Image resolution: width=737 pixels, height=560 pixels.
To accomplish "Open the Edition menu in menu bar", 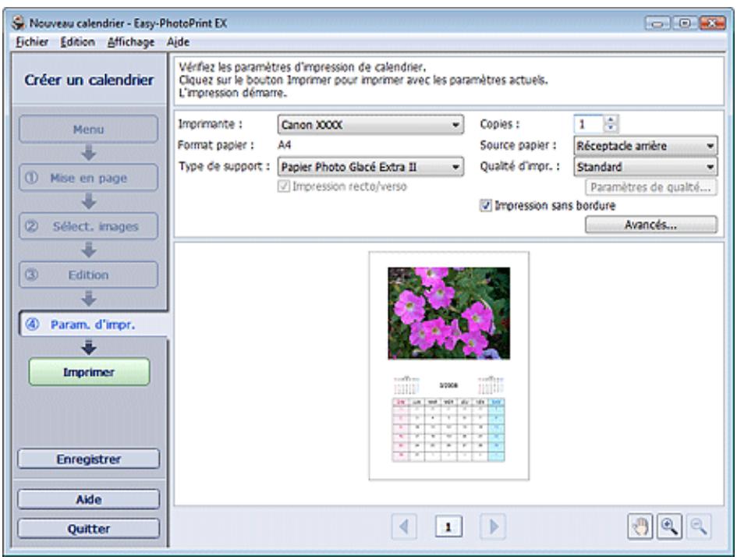I will (77, 42).
